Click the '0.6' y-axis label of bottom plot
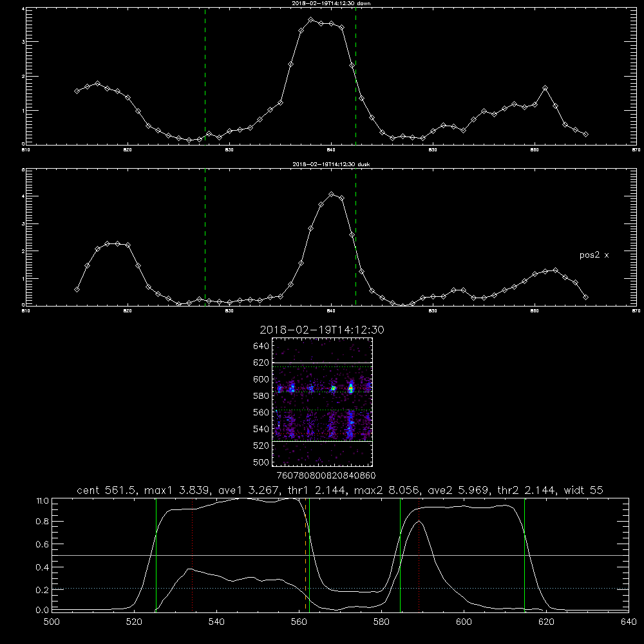Image resolution: width=644 pixels, height=644 pixels. tap(43, 545)
